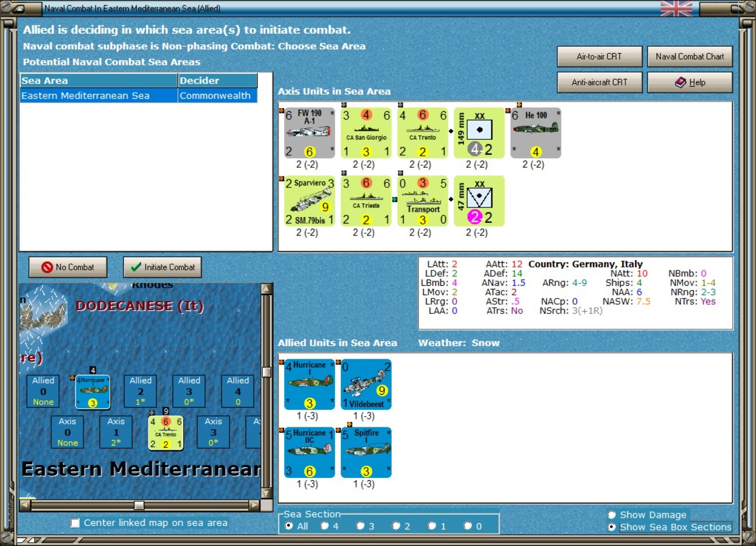This screenshot has height=546, width=756.
Task: Select the CA Trento cruiser in Axis units
Action: click(423, 133)
